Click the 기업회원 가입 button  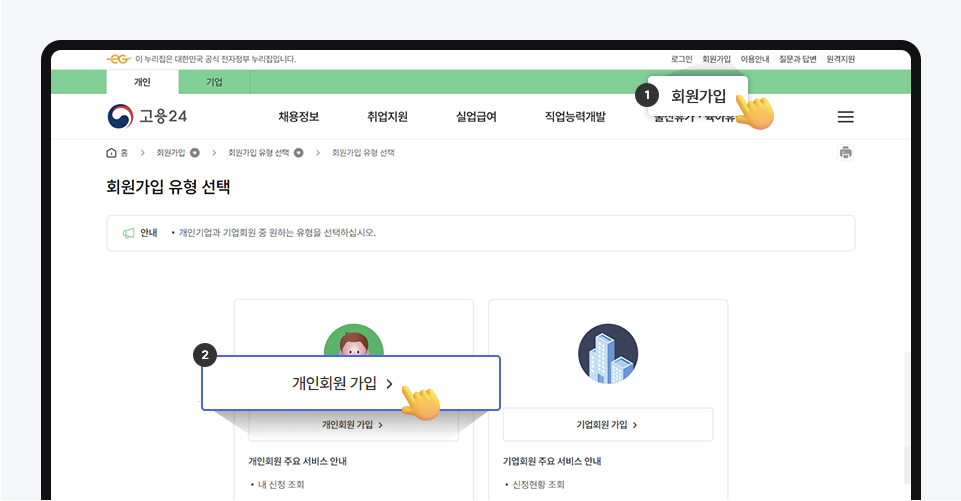[608, 424]
